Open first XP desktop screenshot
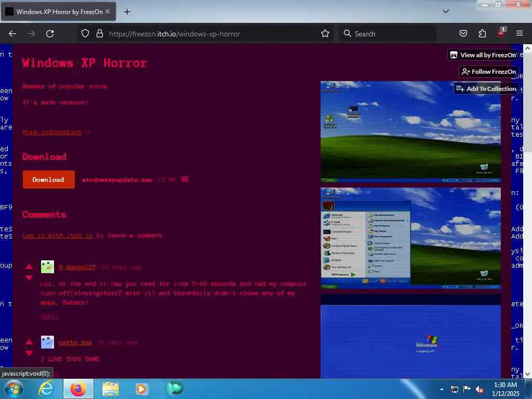This screenshot has width=532, height=399. (x=410, y=131)
